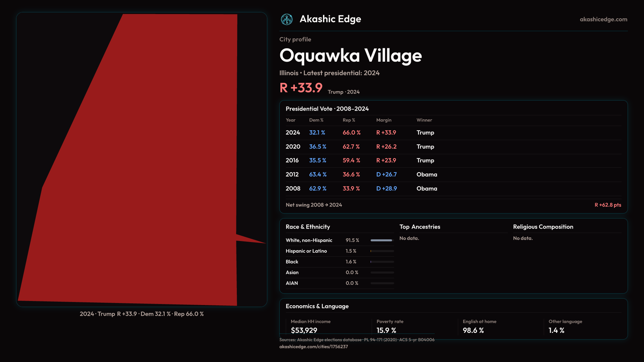644x362 pixels.
Task: Click the English at home 98.6 % figure
Action: (x=473, y=330)
